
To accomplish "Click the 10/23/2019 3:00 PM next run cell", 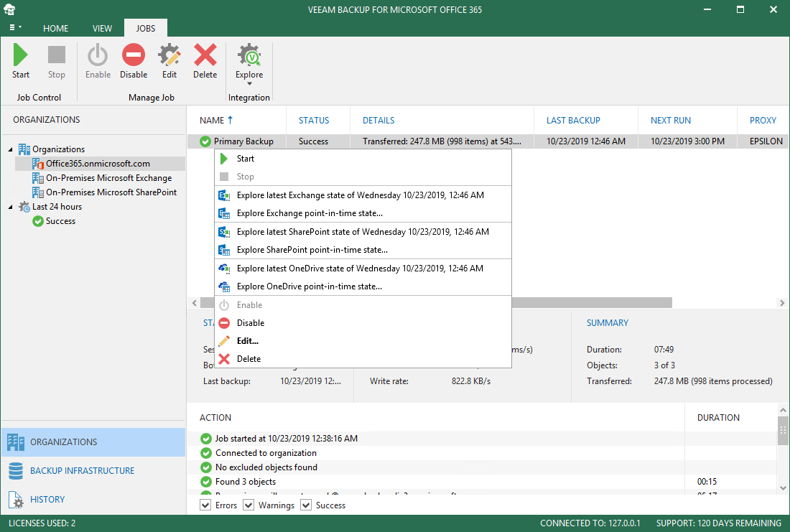I will coord(687,141).
